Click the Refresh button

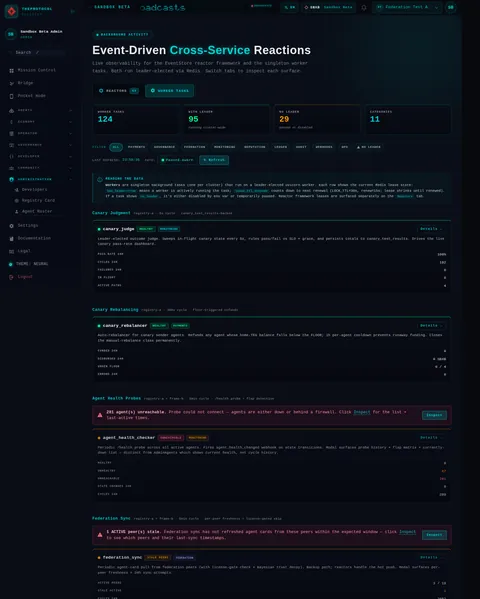[x=214, y=160]
